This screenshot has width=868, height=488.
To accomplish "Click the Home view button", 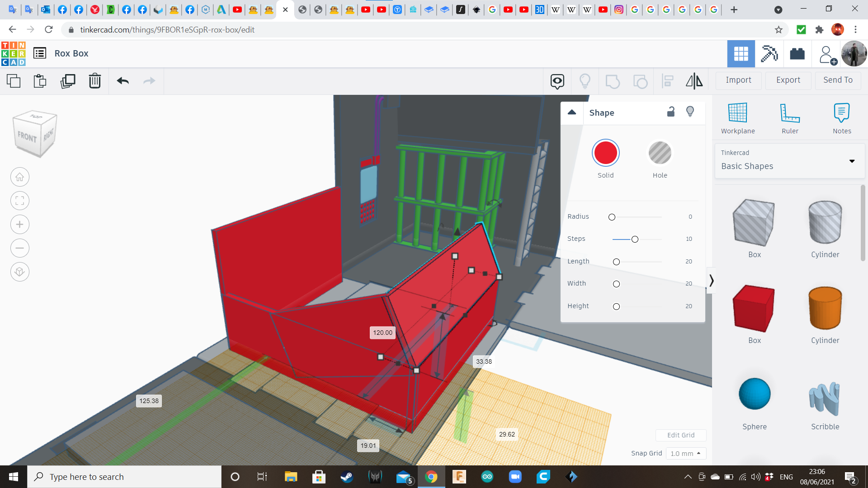I will pos(20,177).
